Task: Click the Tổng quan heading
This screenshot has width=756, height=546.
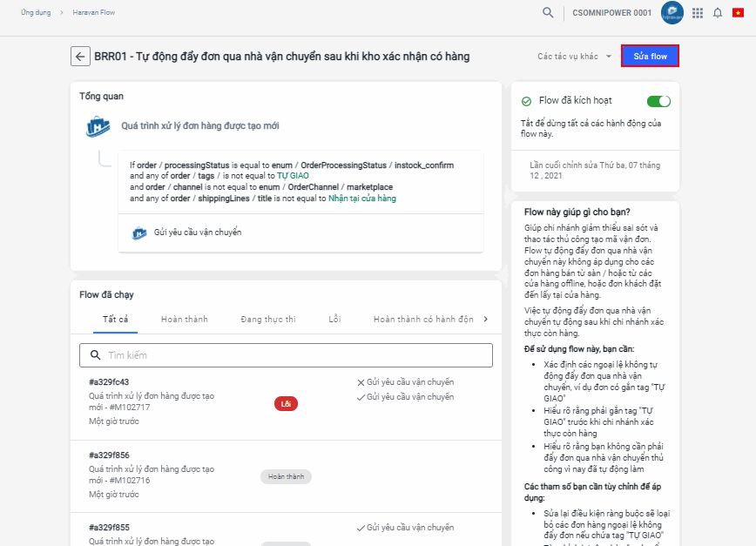Action: coord(101,97)
